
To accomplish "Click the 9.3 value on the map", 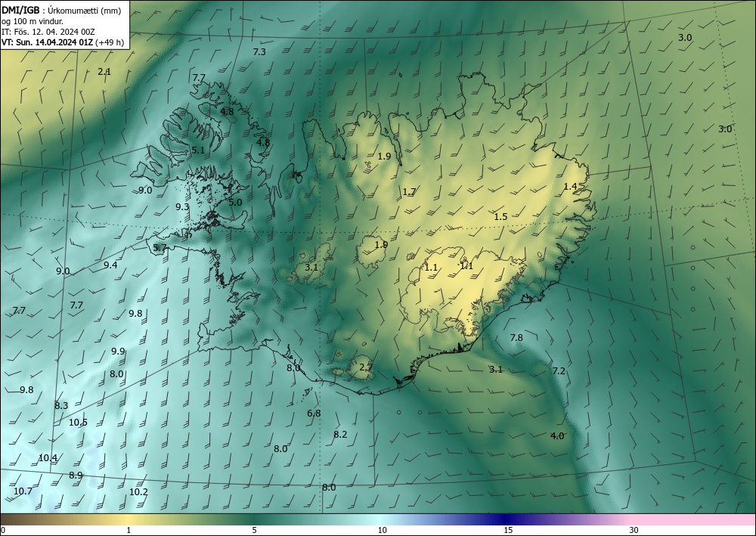I will coord(182,207).
